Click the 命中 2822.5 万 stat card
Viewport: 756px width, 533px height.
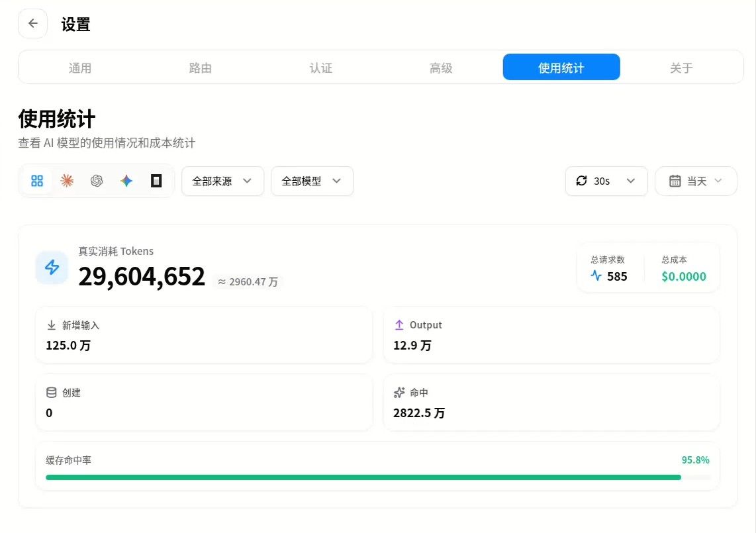(551, 403)
